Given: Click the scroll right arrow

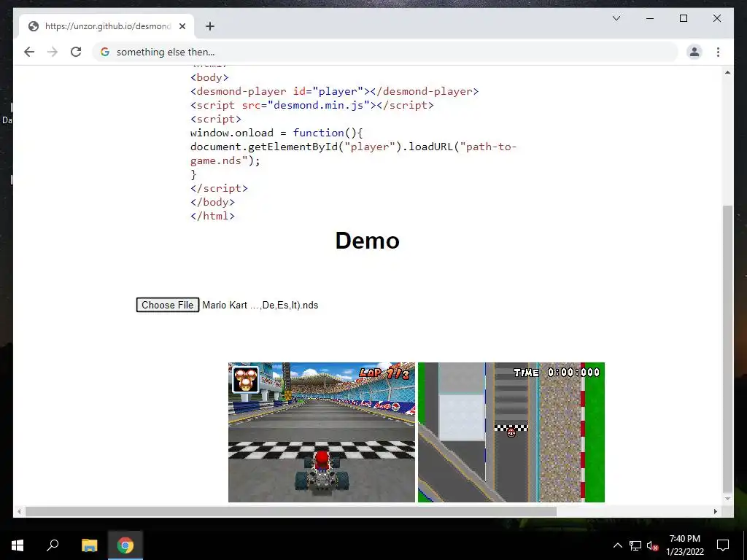Looking at the screenshot, I should (716, 512).
